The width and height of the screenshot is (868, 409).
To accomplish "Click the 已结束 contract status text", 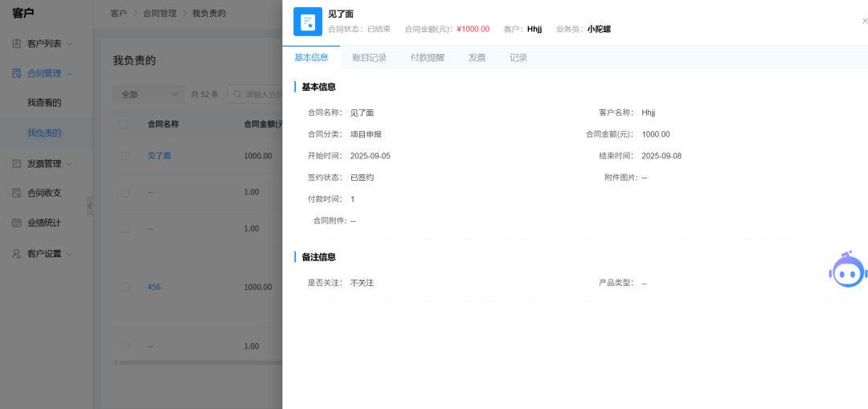I will click(x=379, y=30).
